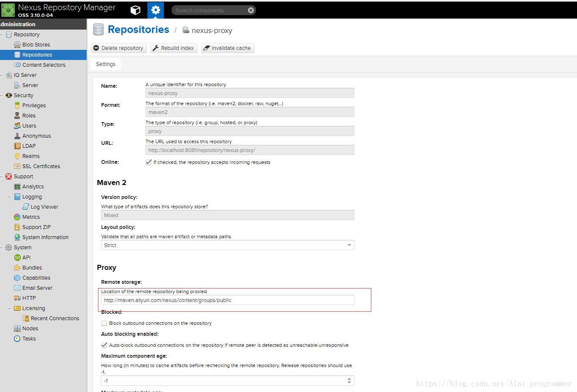
Task: Click the Rebuild index button
Action: click(174, 48)
